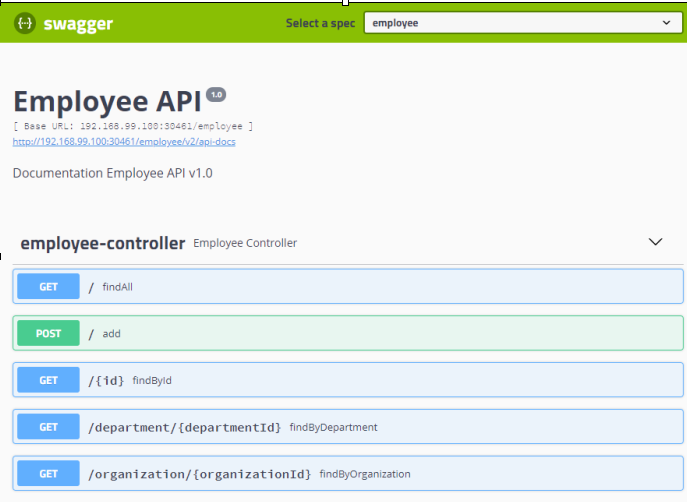Click the 'Employee API' title

click(107, 102)
